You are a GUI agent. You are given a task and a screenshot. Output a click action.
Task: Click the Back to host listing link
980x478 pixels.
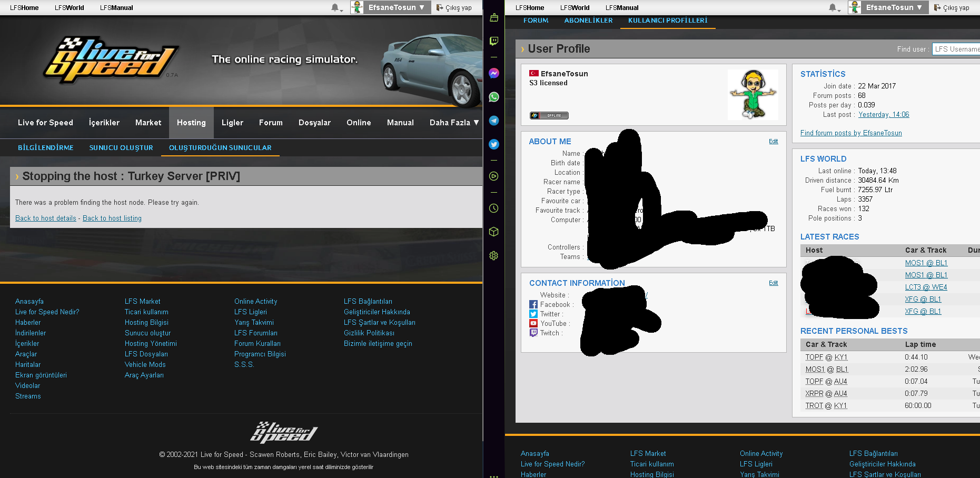coord(112,218)
